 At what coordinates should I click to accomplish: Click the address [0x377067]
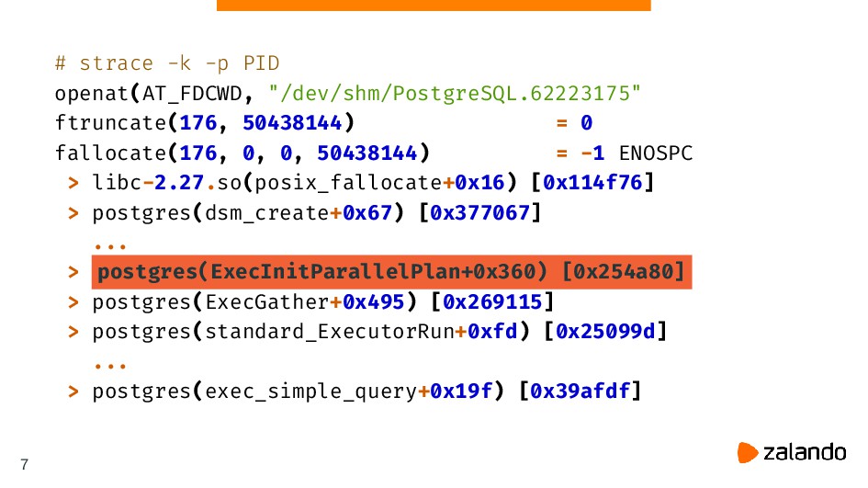(480, 212)
